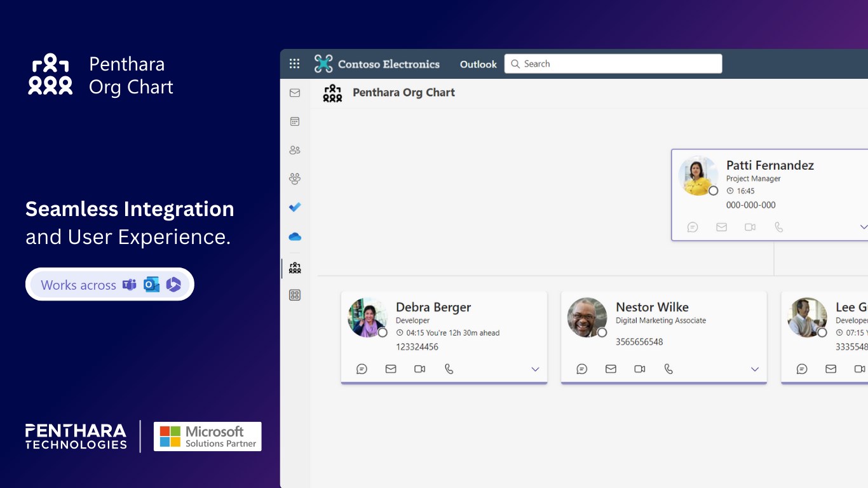Screen dimensions: 868x488
Task: Click the name Debra Berger
Action: tap(433, 307)
